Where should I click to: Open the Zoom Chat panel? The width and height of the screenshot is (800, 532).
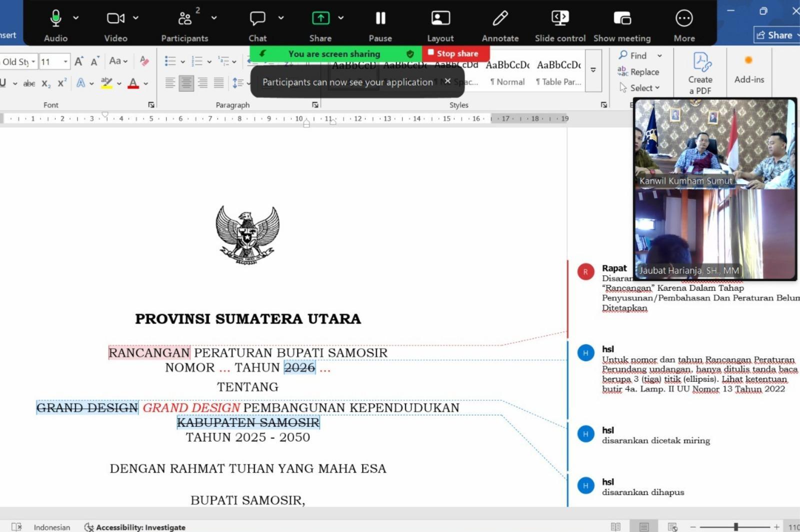click(x=257, y=19)
